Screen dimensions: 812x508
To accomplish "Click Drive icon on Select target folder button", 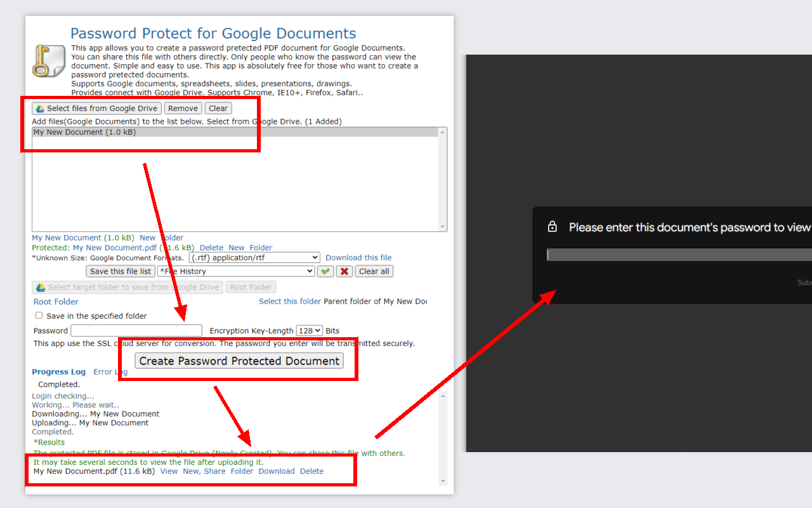I will pyautogui.click(x=39, y=287).
